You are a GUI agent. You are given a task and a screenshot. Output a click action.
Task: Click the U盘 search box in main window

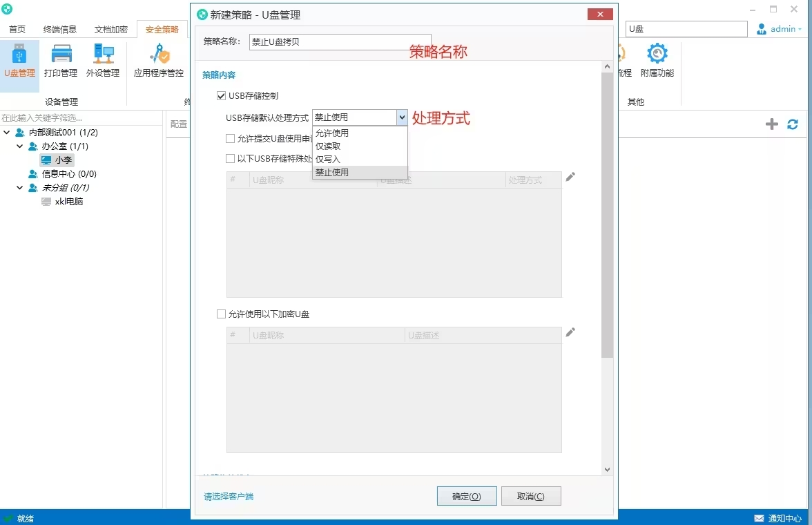(686, 29)
